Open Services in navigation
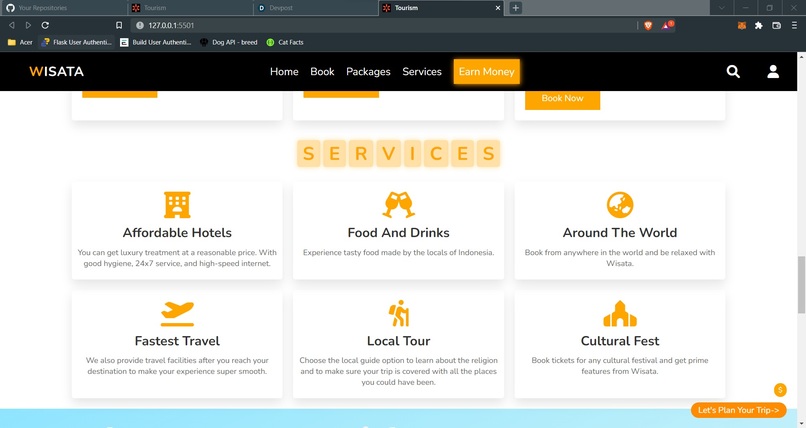The image size is (806, 428). click(422, 71)
